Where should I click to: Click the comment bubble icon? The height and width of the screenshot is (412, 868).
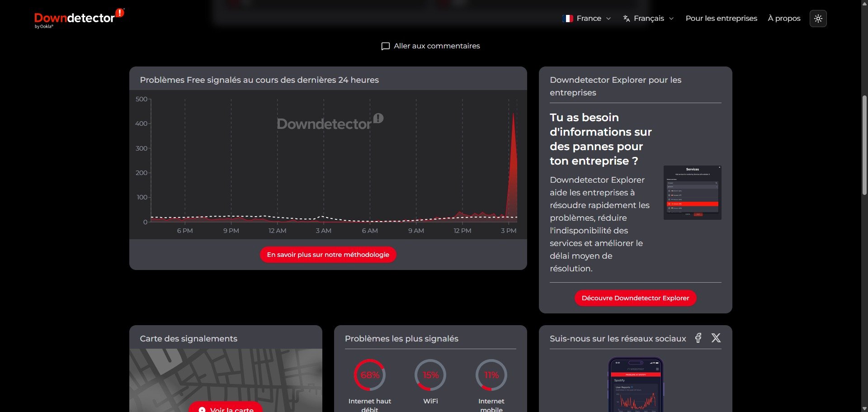point(386,46)
